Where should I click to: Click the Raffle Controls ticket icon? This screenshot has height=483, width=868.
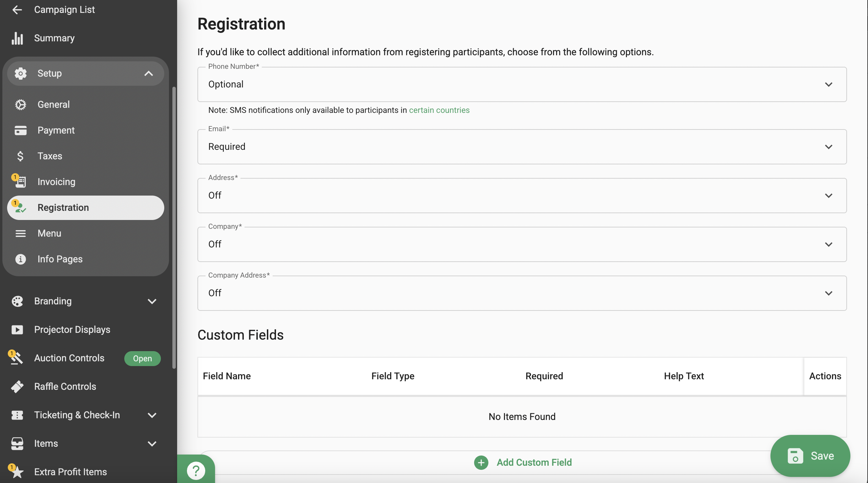coord(17,387)
